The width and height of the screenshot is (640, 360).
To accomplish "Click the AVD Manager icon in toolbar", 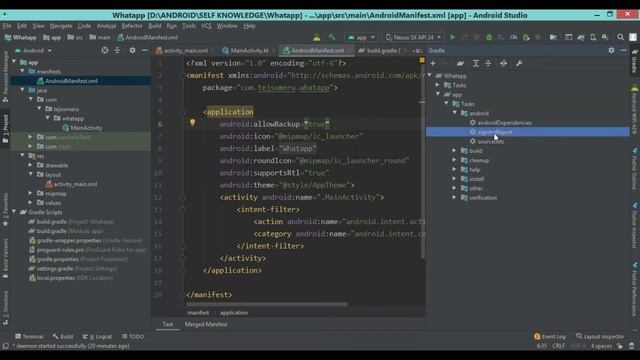I will coord(593,37).
